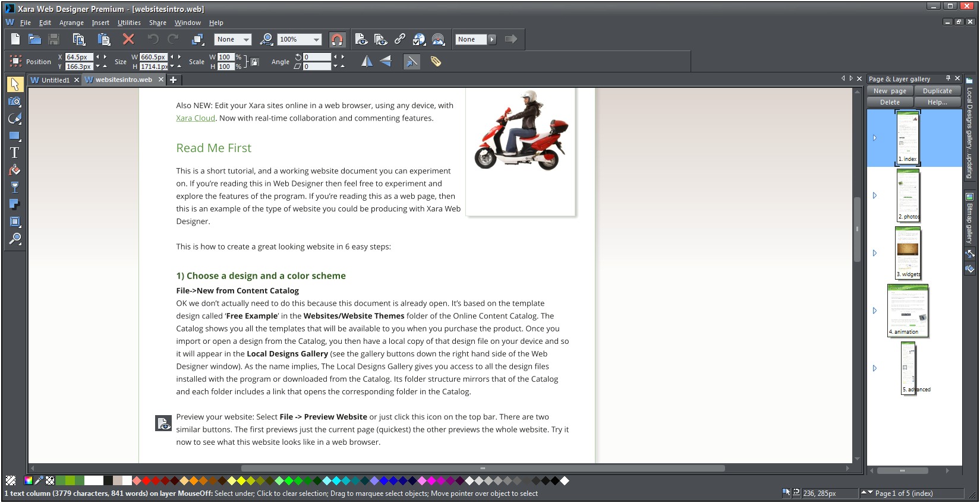
Task: Flip selection vertically
Action: point(386,61)
